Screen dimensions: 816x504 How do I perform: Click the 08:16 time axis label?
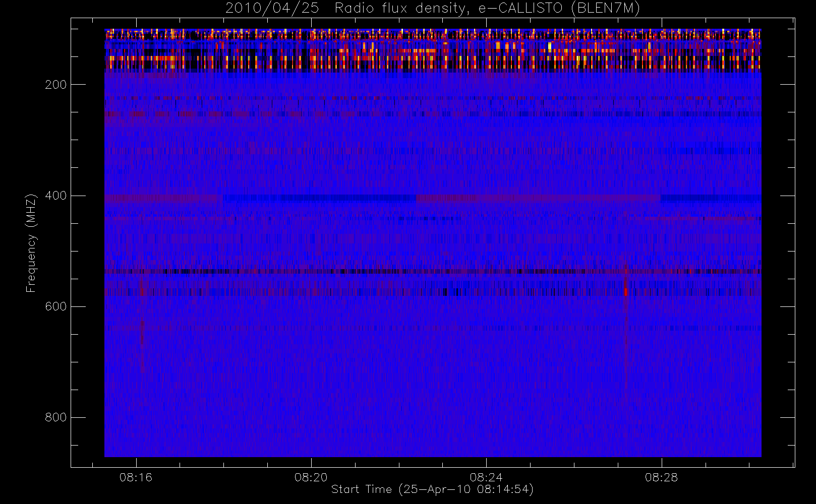click(136, 477)
